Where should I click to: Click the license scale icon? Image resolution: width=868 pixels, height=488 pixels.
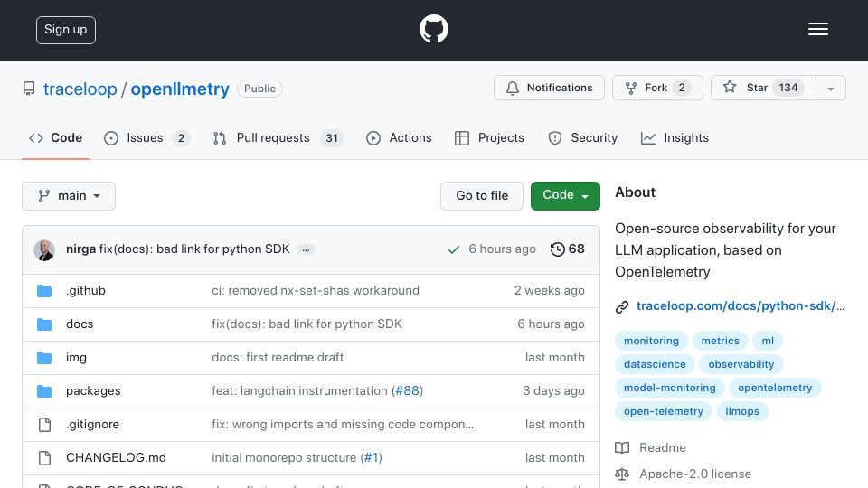pyautogui.click(x=622, y=474)
